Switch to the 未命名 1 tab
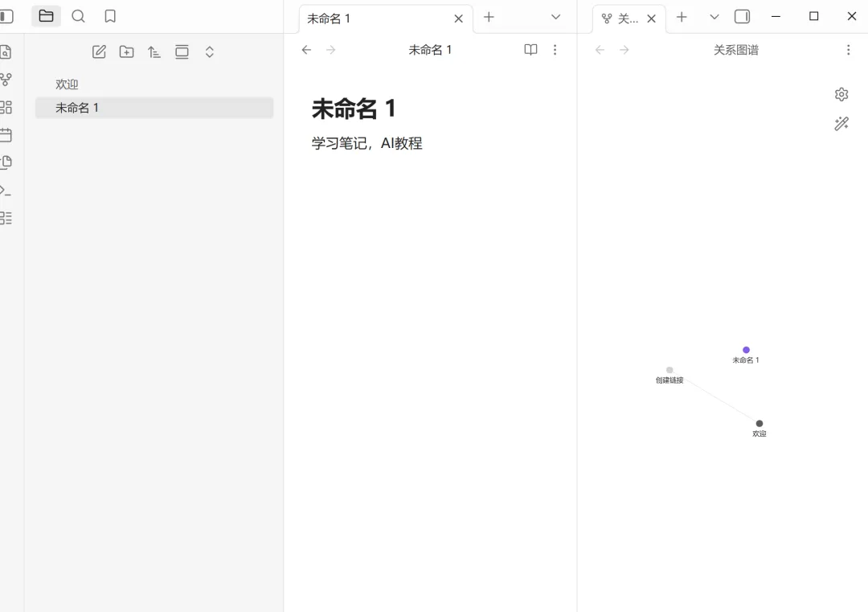This screenshot has height=612, width=868. click(386, 18)
